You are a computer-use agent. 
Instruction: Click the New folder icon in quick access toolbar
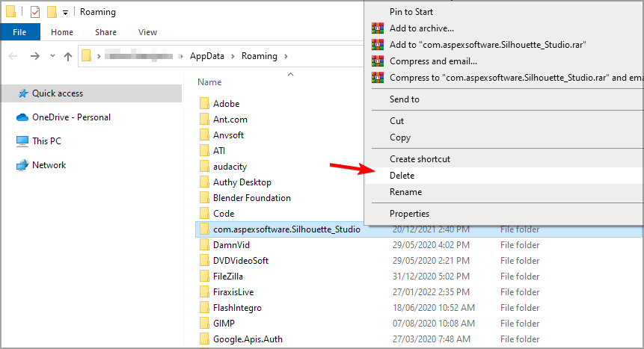(52, 12)
